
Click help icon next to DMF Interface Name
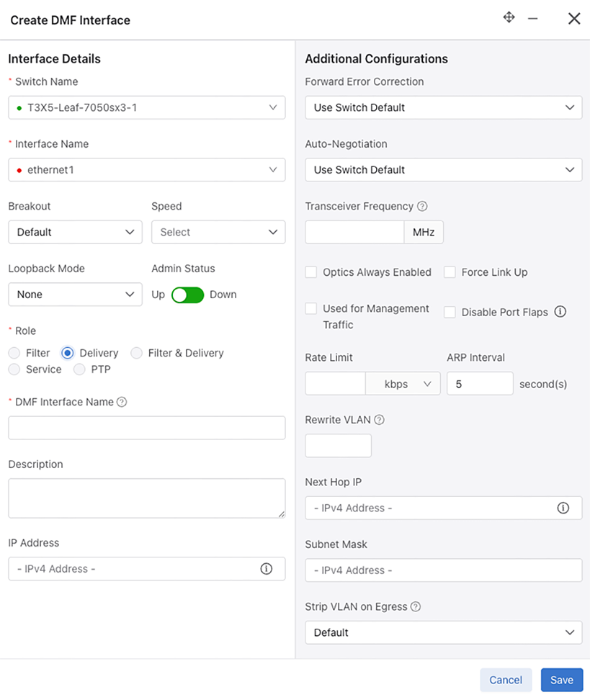pyautogui.click(x=122, y=402)
